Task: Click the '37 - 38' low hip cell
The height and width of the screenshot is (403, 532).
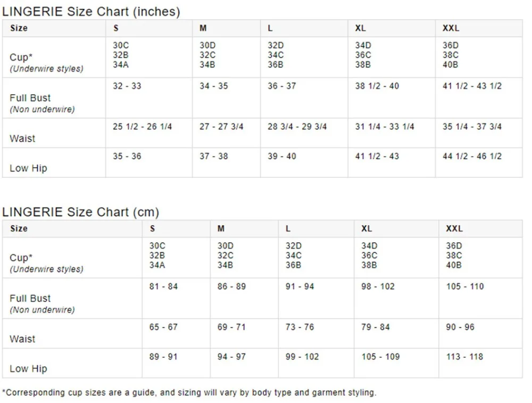Action: (x=214, y=157)
